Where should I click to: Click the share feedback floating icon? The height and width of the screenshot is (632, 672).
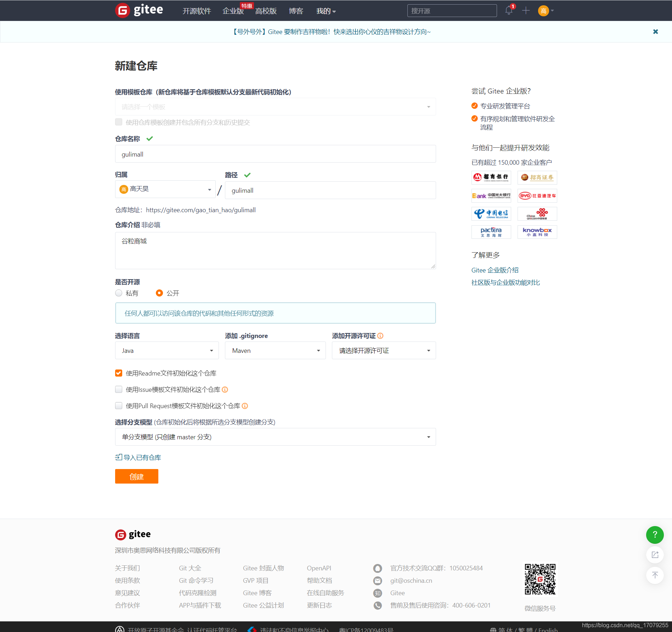[655, 555]
